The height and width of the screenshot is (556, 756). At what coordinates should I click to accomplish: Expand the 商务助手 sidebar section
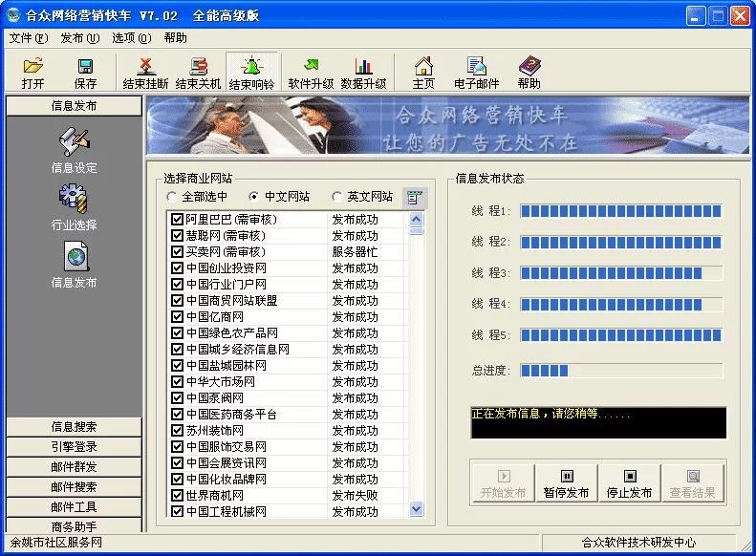(74, 525)
